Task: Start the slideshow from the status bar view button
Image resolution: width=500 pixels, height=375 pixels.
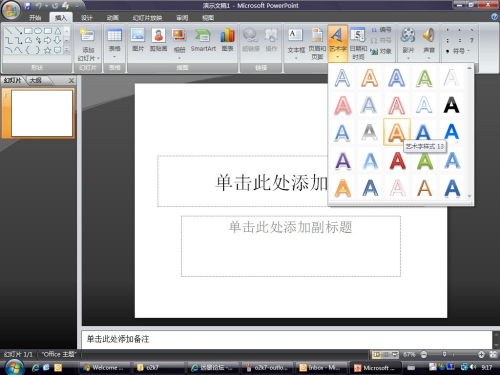Action: pyautogui.click(x=395, y=355)
